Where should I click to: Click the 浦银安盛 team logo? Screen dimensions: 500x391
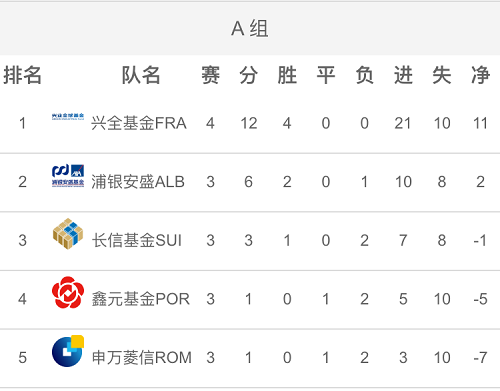pyautogui.click(x=68, y=175)
